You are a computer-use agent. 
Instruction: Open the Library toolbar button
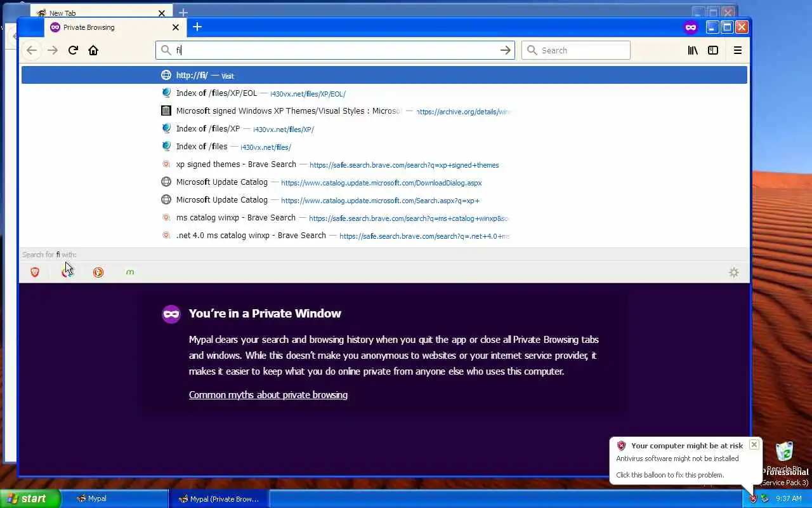(x=693, y=50)
